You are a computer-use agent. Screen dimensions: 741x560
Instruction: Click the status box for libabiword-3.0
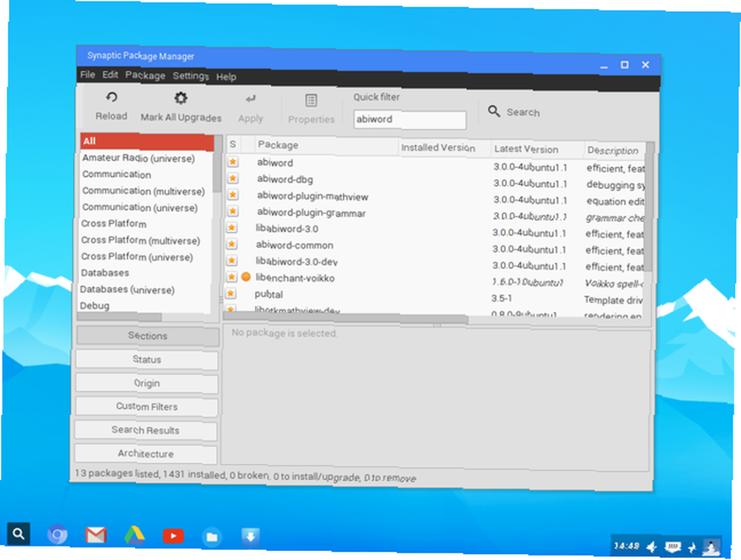click(232, 228)
